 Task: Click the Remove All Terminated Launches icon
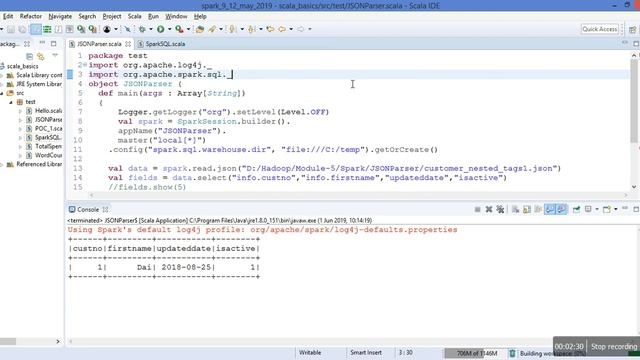coord(500,209)
